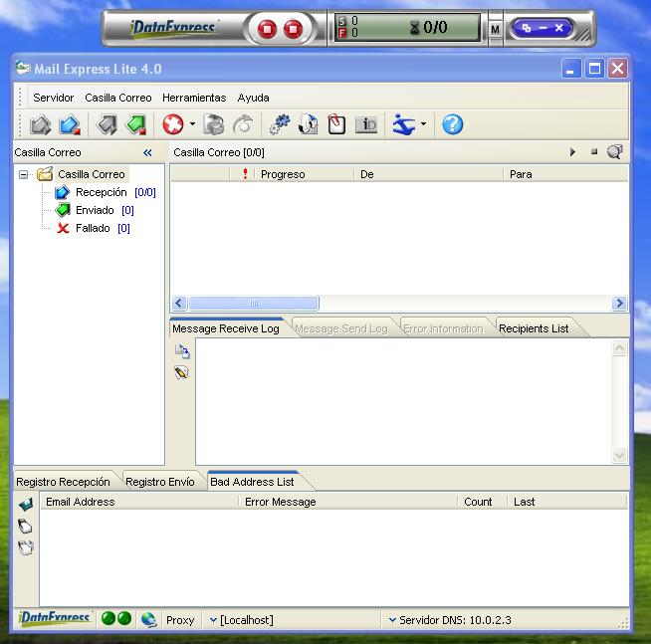The height and width of the screenshot is (644, 651).
Task: Switch to the Message Send Log tab
Action: click(341, 328)
